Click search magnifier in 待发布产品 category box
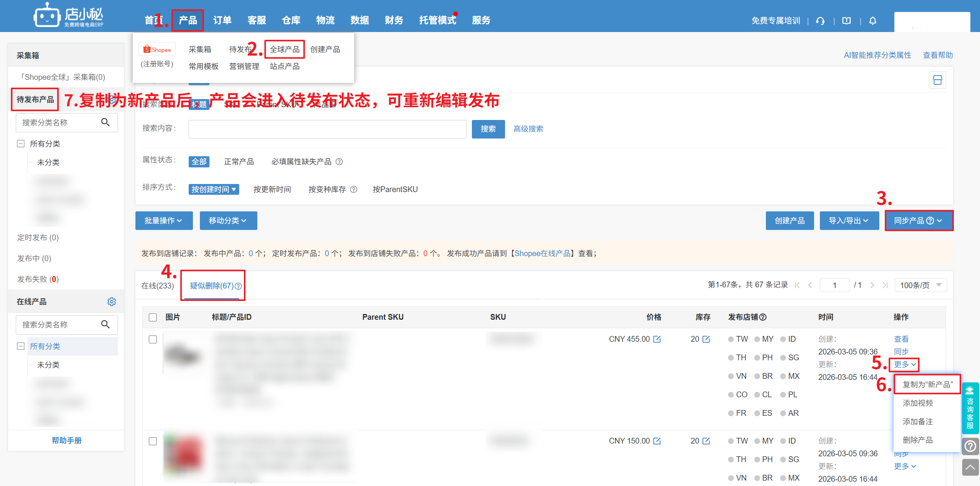The image size is (980, 486). point(105,122)
